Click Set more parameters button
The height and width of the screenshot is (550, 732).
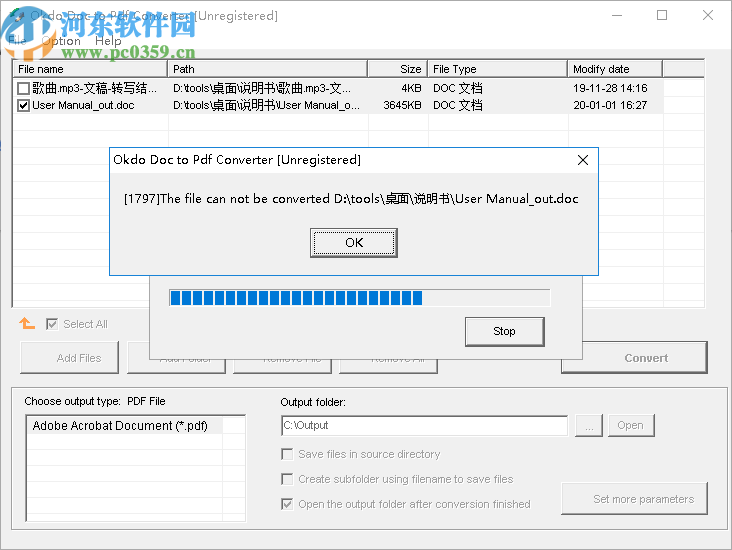tap(634, 499)
